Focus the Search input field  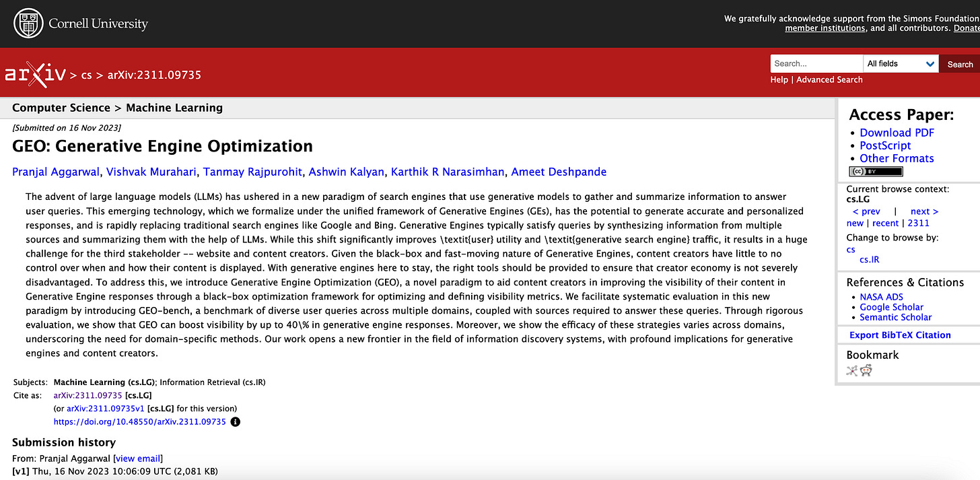coord(816,64)
